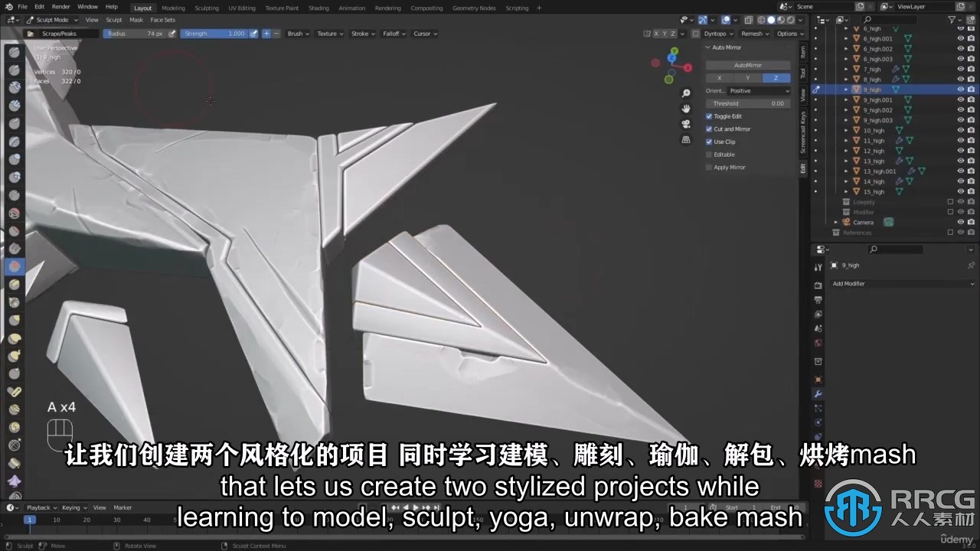Click the Blender logo menu icon
This screenshot has width=980, height=551.
[x=8, y=7]
